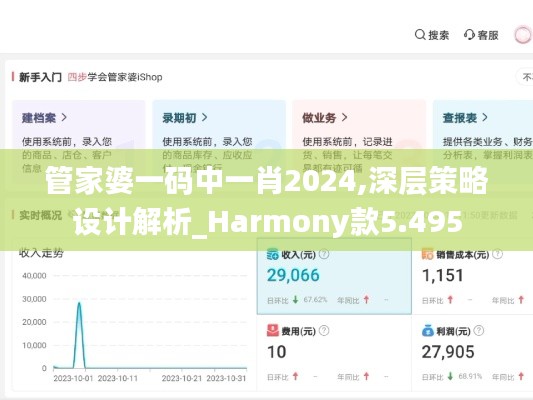533x400 pixels.
Task: Click the 利润(元) profit icon
Action: coord(428,331)
